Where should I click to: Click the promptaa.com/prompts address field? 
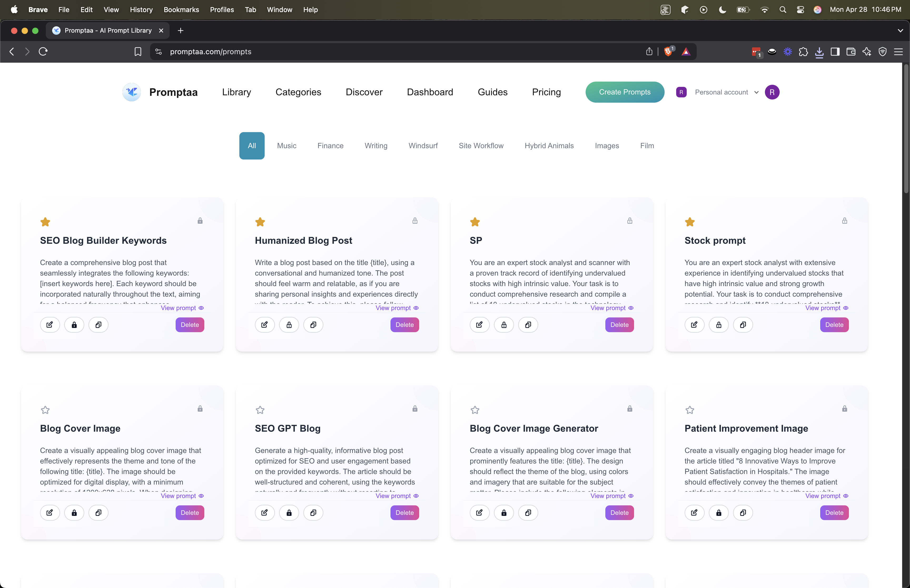point(210,52)
